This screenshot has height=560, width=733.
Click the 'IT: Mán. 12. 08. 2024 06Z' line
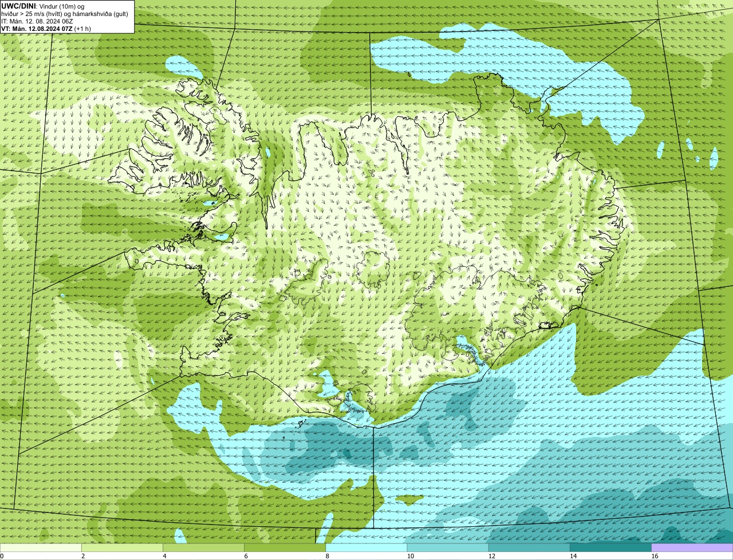point(37,21)
